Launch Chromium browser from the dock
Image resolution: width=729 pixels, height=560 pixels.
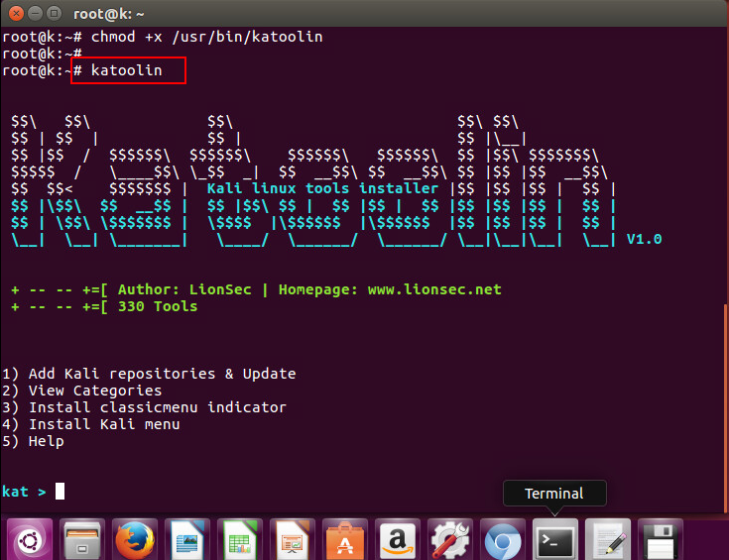pyautogui.click(x=503, y=540)
